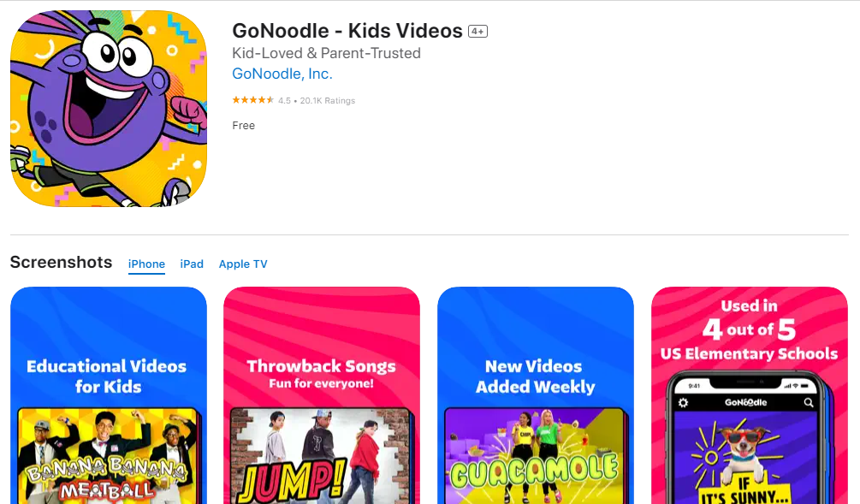Click the GoNoodle logo in phone screenshot
The image size is (860, 504).
coord(746,402)
